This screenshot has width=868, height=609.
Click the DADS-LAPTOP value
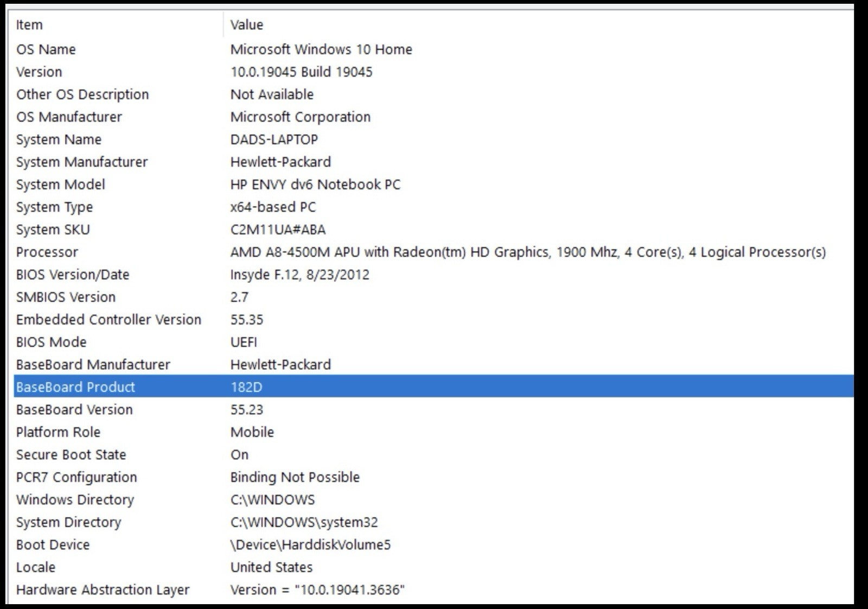click(x=275, y=139)
